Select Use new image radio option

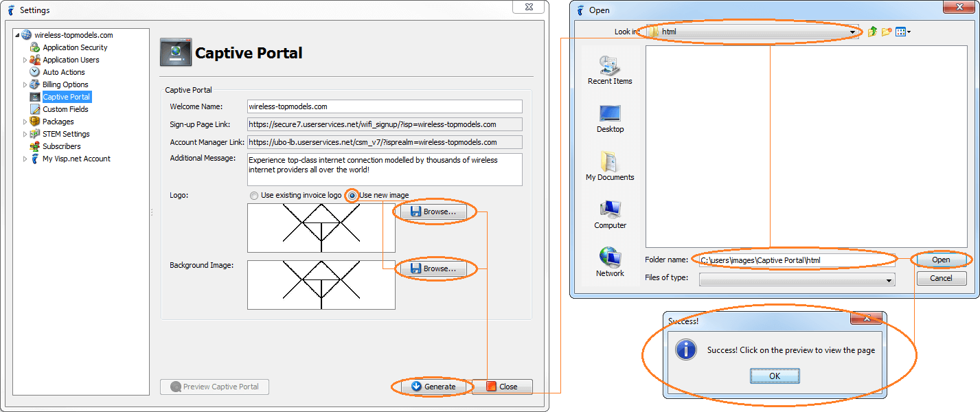[353, 196]
